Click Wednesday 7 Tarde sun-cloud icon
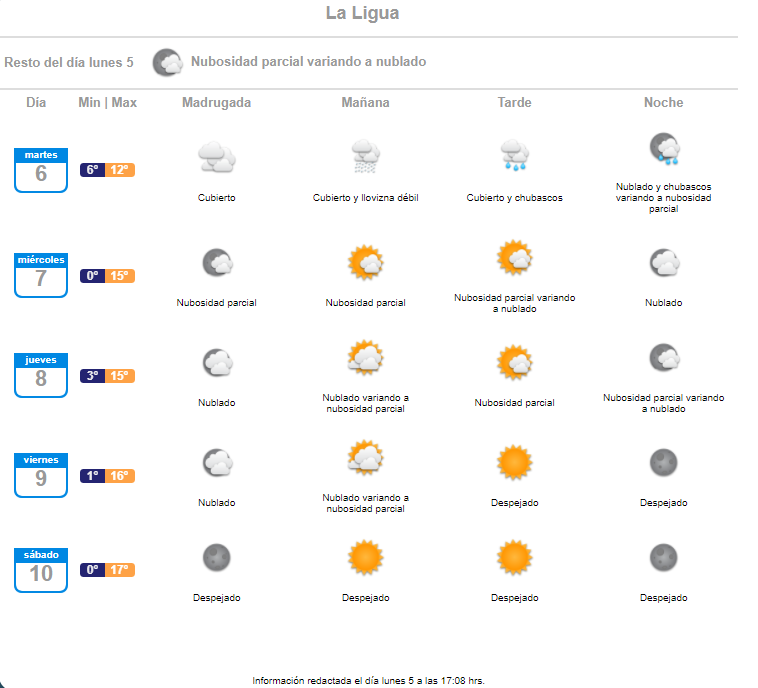Viewport: 758px width, 688px height. click(x=515, y=257)
